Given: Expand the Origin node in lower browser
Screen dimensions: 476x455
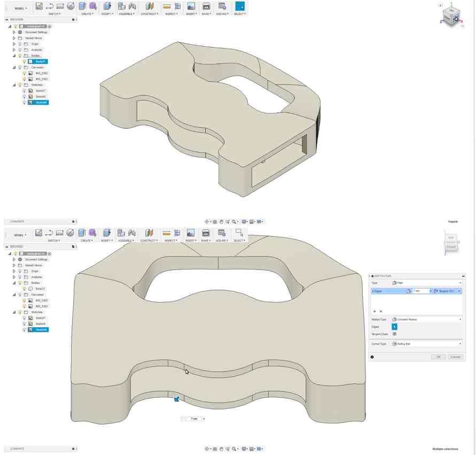Looking at the screenshot, I should [14, 271].
